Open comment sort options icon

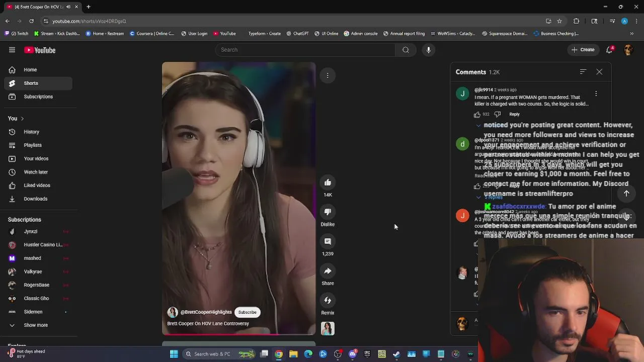click(583, 72)
